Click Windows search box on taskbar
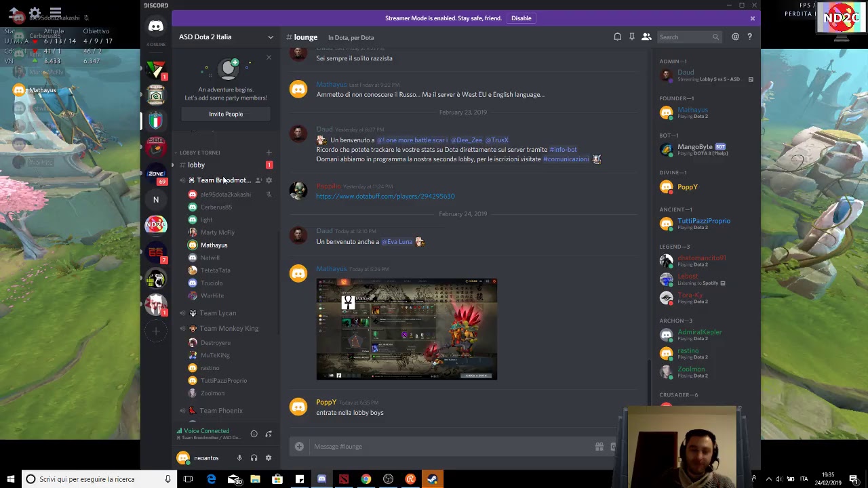 (x=98, y=479)
